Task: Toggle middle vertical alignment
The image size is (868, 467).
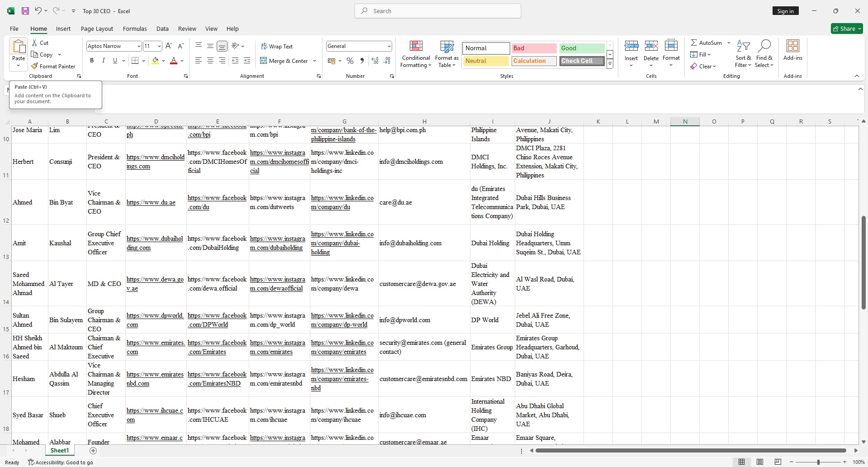Action: click(x=210, y=46)
